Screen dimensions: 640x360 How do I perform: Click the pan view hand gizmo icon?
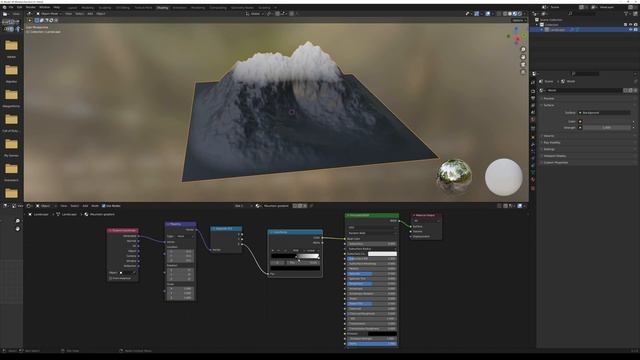click(x=523, y=57)
